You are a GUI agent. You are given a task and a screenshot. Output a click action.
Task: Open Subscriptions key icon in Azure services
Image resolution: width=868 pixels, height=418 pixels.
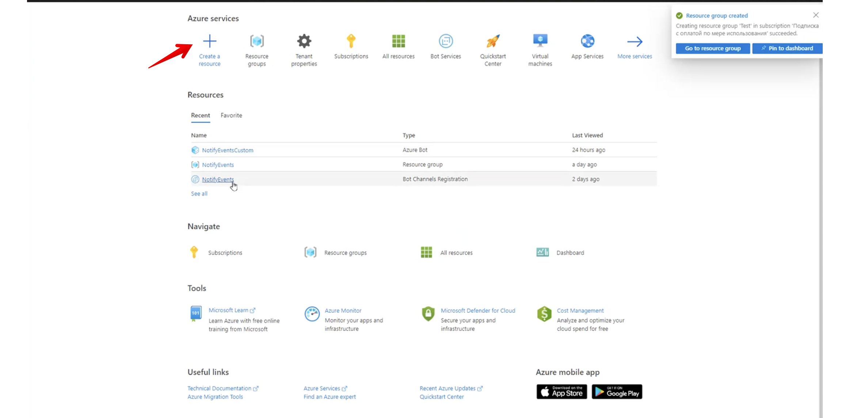[x=351, y=41]
